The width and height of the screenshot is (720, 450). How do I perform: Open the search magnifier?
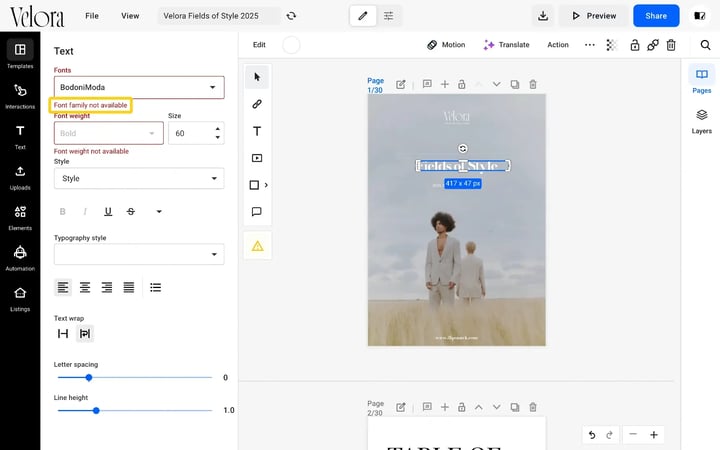point(705,45)
